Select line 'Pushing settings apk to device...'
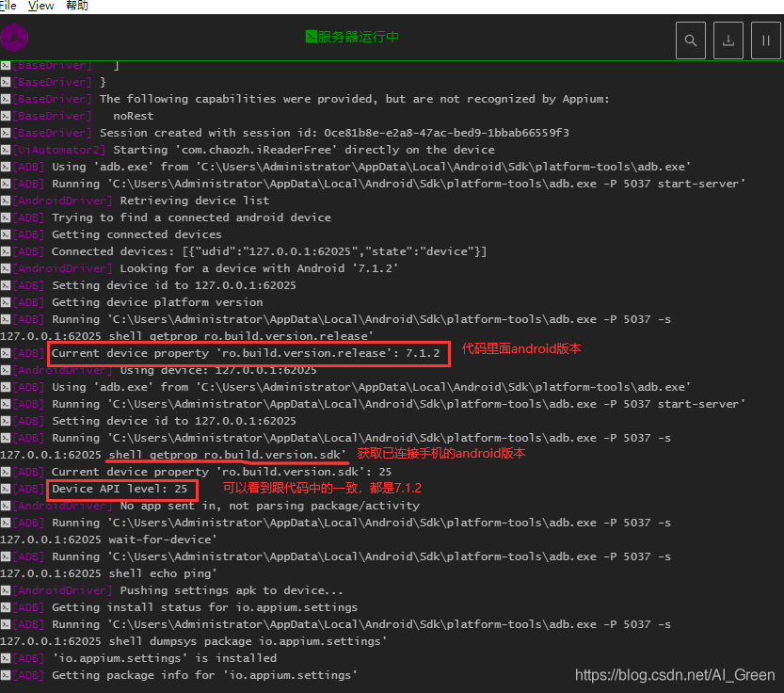Image resolution: width=784 pixels, height=693 pixels. point(232,591)
